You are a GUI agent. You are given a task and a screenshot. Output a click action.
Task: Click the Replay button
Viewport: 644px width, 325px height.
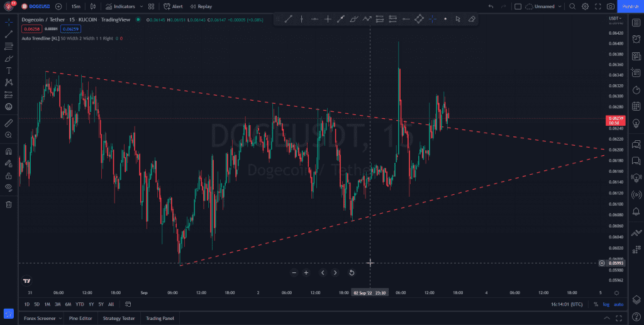tap(201, 6)
